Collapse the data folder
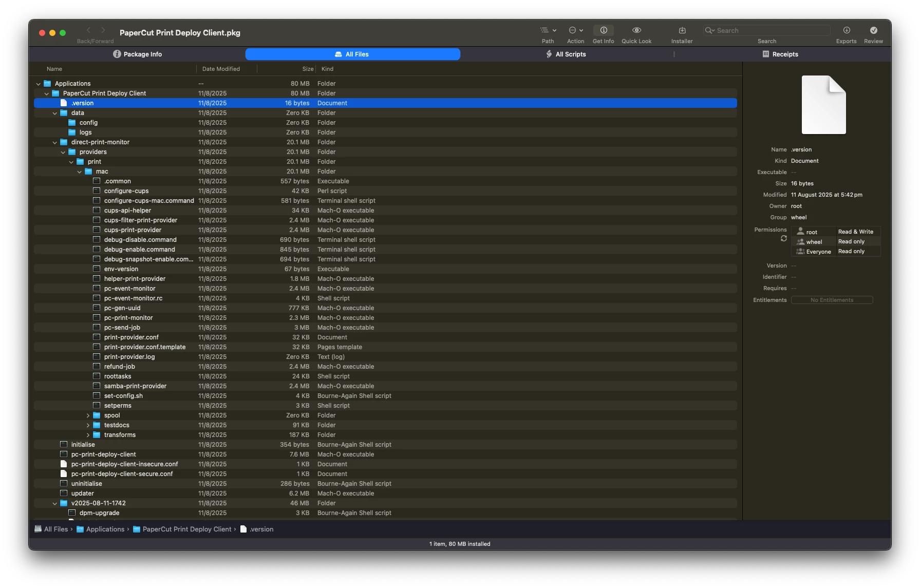This screenshot has width=920, height=588. click(54, 113)
